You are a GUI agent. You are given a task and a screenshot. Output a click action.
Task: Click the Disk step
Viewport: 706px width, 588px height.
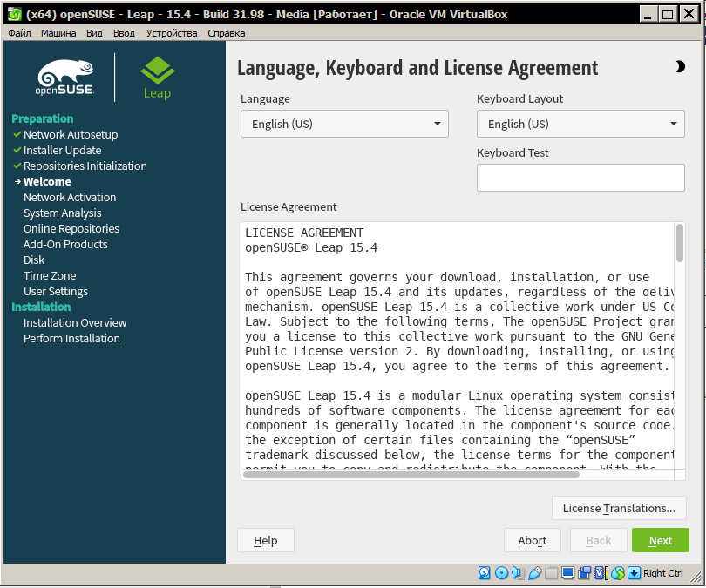(34, 260)
